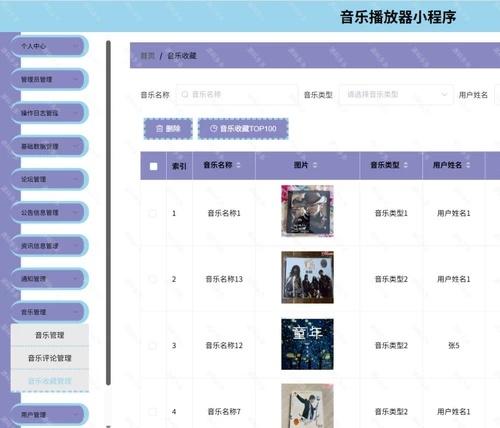Expand the 用户管理 sidebar menu
500x428 pixels.
click(x=49, y=414)
